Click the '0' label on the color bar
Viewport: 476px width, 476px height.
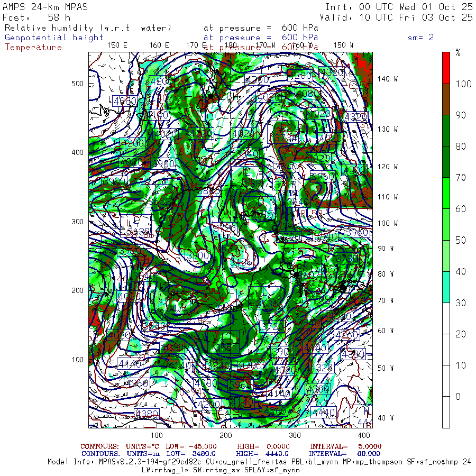click(x=458, y=397)
